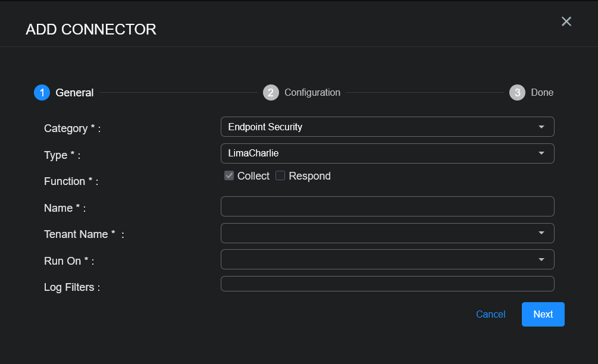Focus the Name text field
Screen dimensions: 598x364
[x=387, y=206]
